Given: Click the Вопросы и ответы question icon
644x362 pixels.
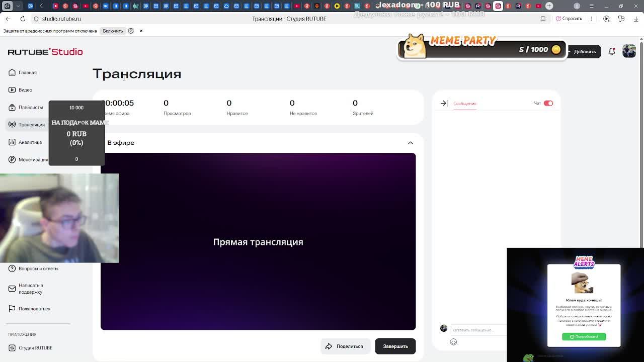Looking at the screenshot, I should pos(12,268).
